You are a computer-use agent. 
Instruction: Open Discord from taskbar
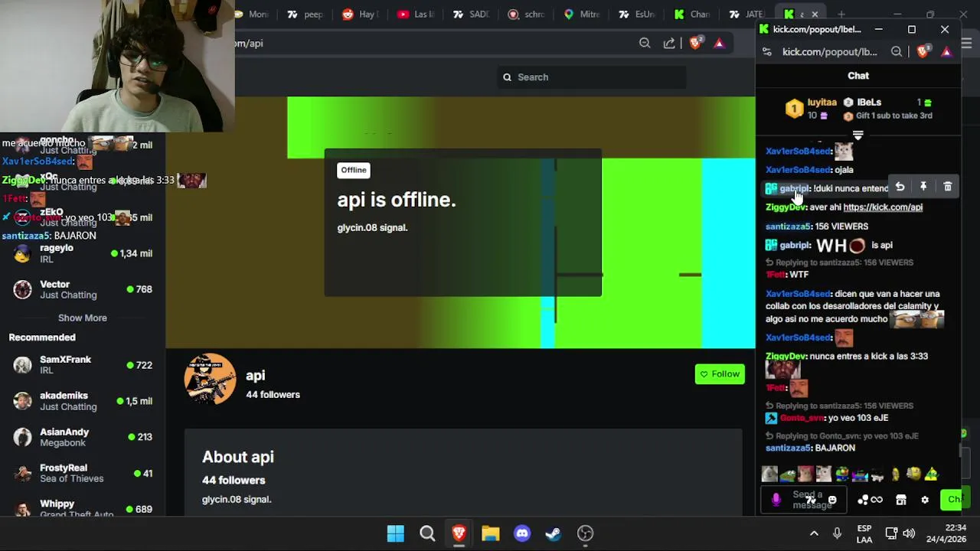522,533
